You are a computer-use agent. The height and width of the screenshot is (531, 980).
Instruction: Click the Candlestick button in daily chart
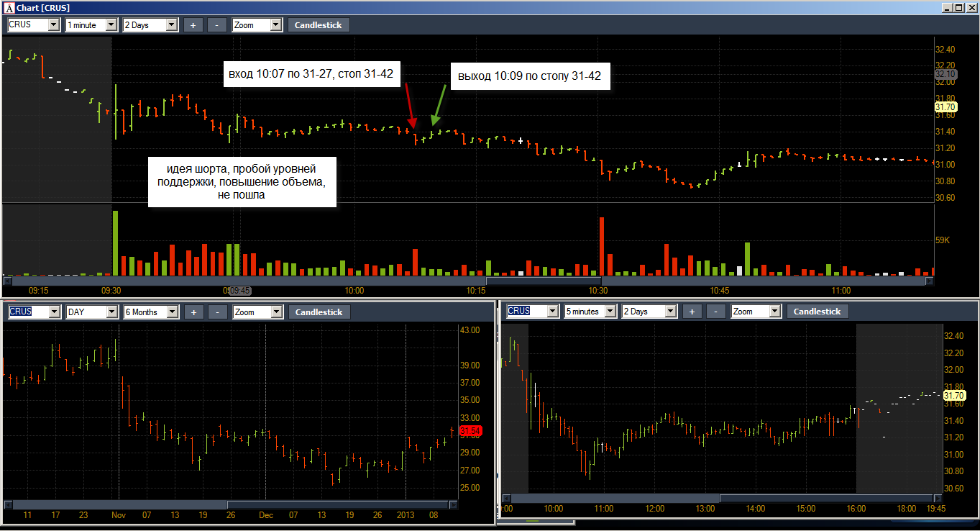coord(320,312)
